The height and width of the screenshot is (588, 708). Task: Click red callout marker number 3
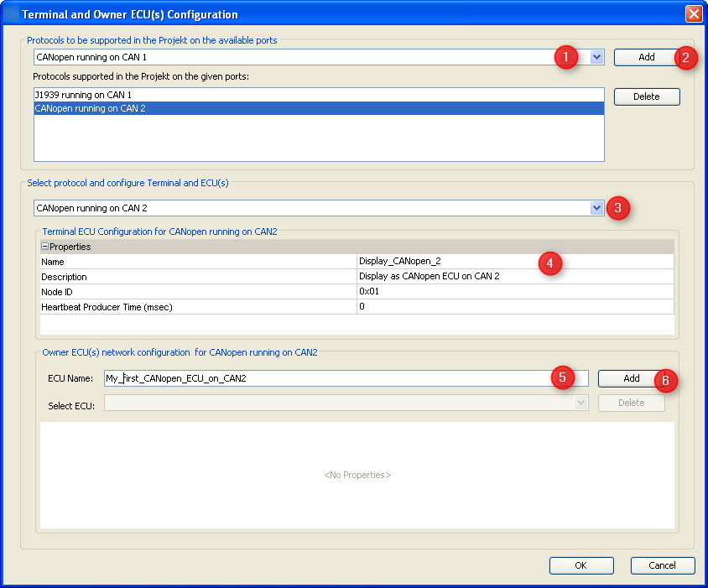618,209
